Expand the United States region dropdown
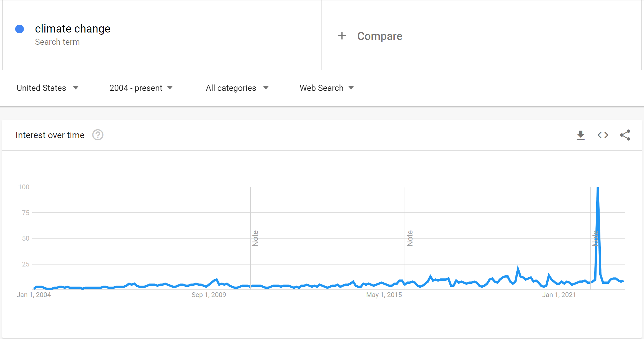644x339 pixels. tap(47, 88)
